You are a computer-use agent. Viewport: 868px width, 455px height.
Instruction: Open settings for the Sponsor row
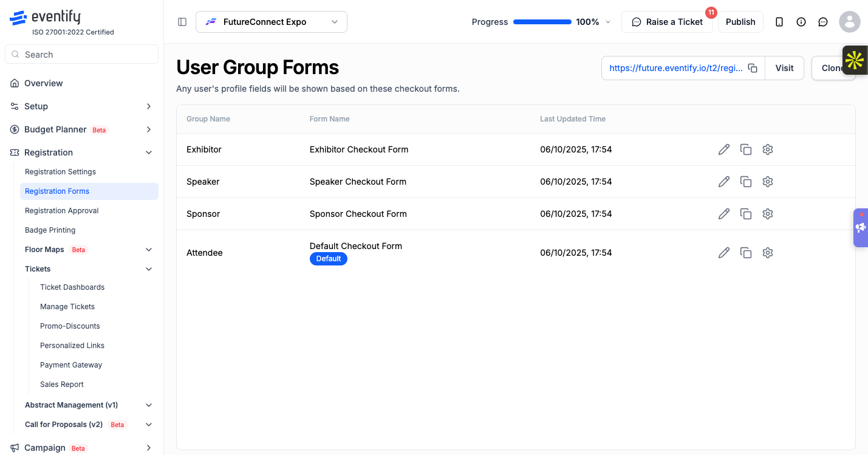[x=768, y=214]
